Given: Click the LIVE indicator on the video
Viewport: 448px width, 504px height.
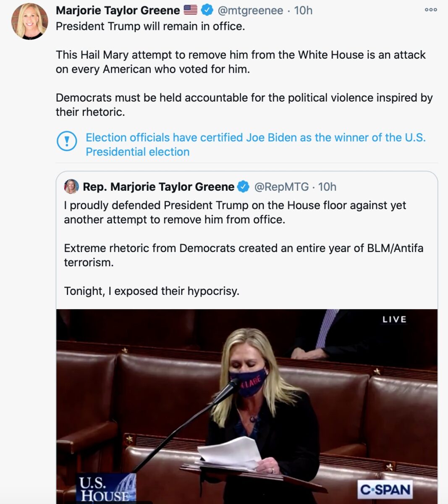Looking at the screenshot, I should coord(394,320).
